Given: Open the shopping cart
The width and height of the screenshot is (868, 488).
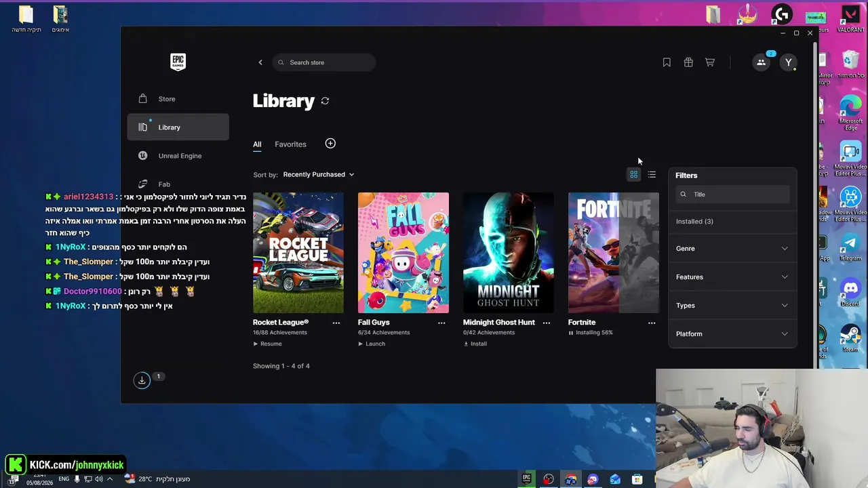Looking at the screenshot, I should click(710, 62).
